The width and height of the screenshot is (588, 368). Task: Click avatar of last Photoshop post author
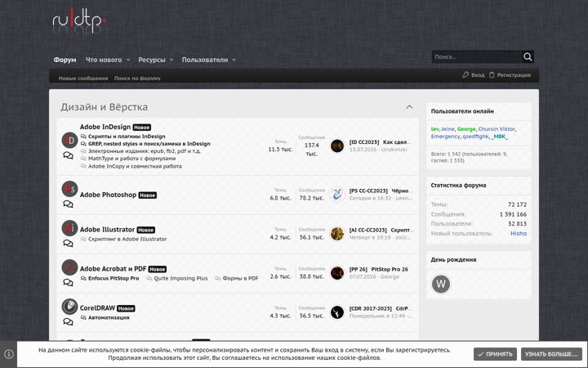(337, 195)
